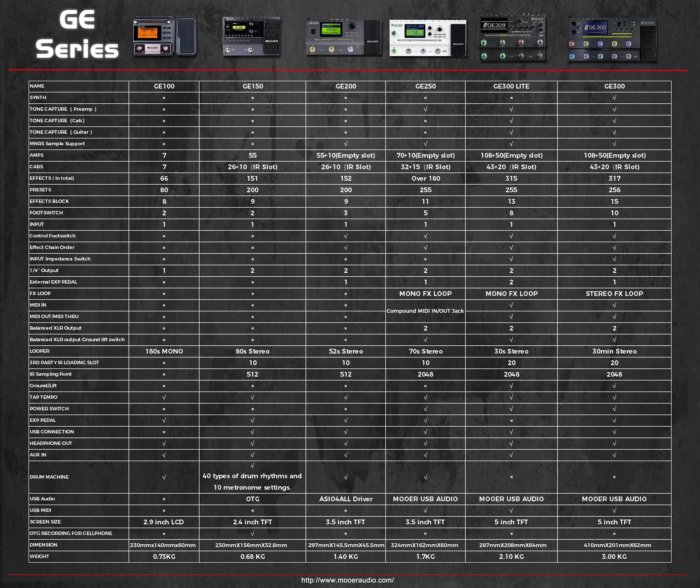
Task: Expand the DRUM MACHINE row label
Action: point(49,477)
